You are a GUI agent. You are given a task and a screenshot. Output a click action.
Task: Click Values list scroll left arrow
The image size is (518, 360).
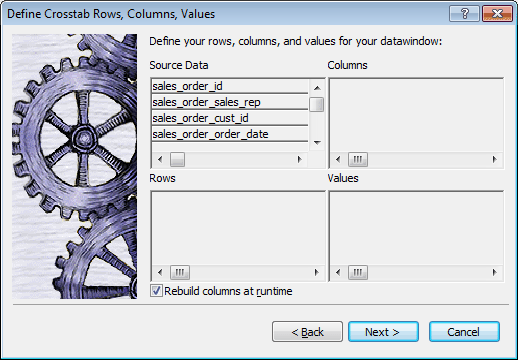click(x=338, y=272)
